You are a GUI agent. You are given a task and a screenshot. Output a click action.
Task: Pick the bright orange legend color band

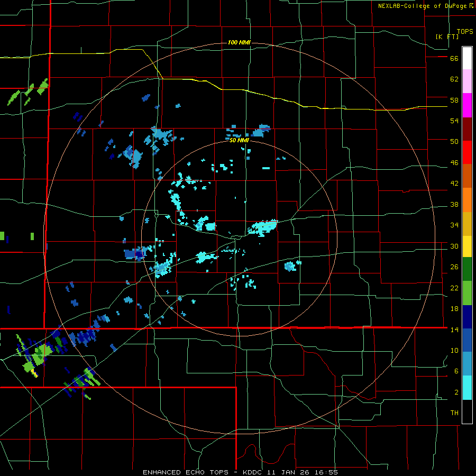click(x=467, y=199)
